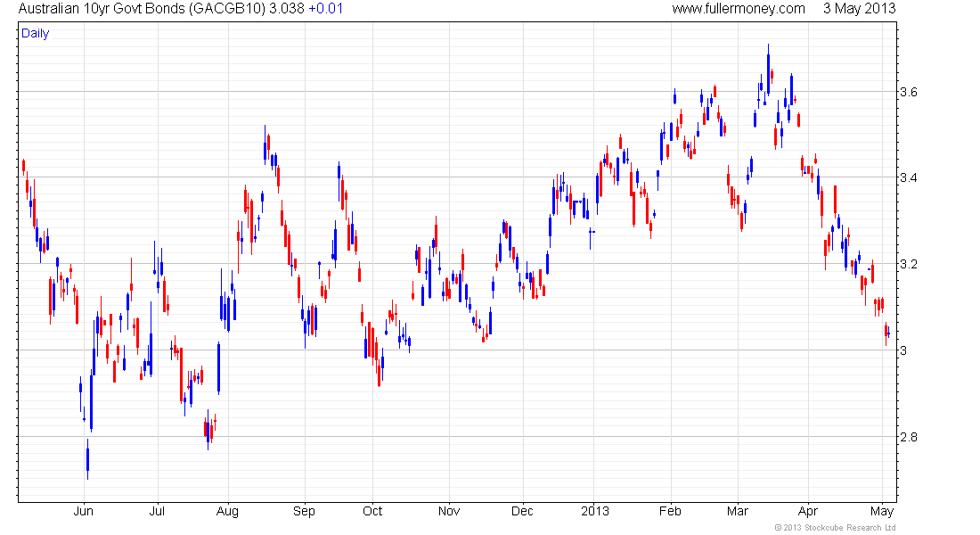Select the current value 3.038 in the header
980x535 pixels.
[x=287, y=9]
